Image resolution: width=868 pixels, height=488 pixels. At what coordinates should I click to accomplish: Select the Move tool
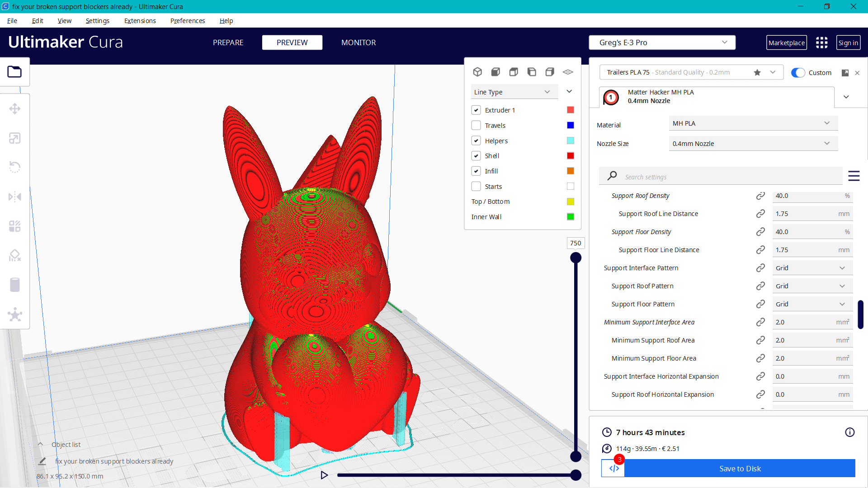point(15,108)
